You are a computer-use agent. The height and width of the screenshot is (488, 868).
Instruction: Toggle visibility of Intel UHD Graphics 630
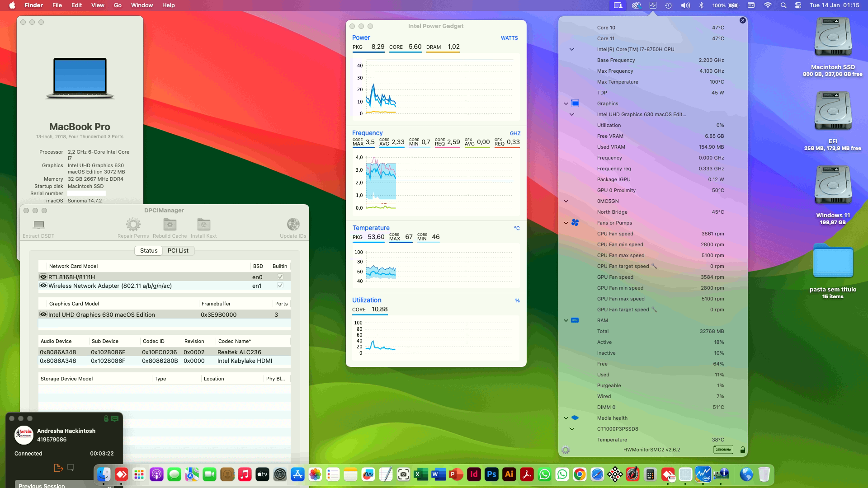43,314
